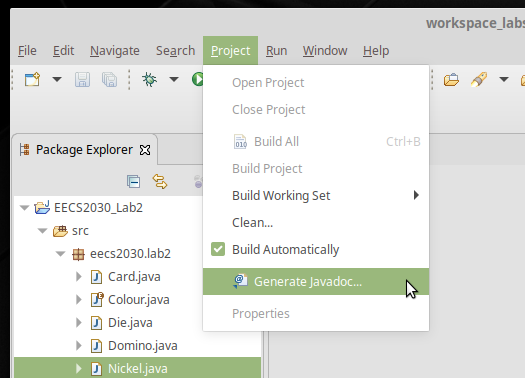525x378 pixels.
Task: Click the Build Working Set submenu arrow
Action: pyautogui.click(x=416, y=195)
